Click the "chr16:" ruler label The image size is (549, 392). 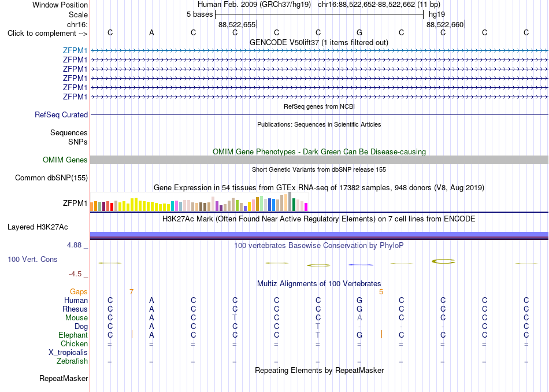point(77,24)
